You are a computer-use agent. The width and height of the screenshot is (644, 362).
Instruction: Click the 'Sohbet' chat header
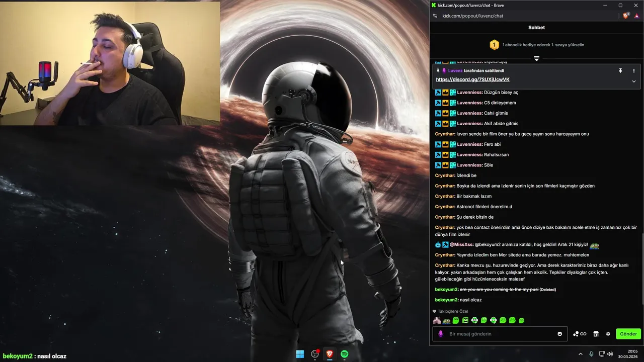click(x=536, y=28)
